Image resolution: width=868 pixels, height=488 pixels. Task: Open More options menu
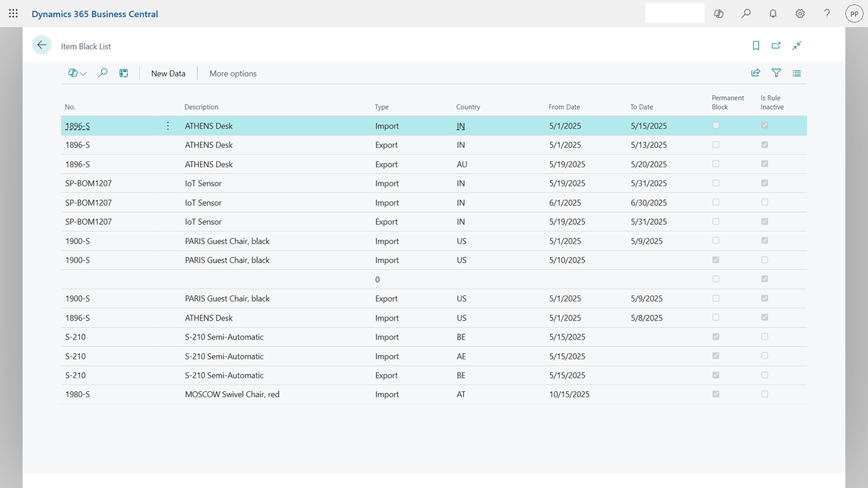point(233,73)
